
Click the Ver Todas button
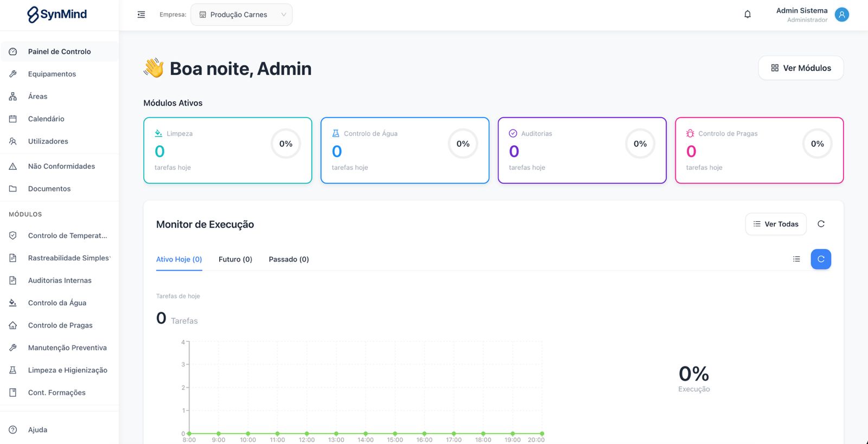coord(776,224)
